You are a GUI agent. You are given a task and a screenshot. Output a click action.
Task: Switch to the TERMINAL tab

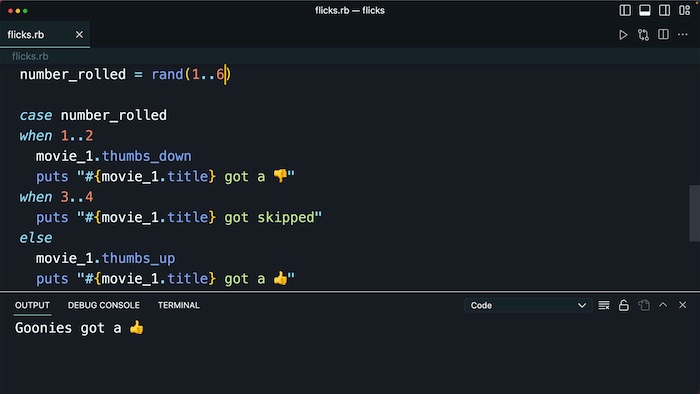(179, 305)
